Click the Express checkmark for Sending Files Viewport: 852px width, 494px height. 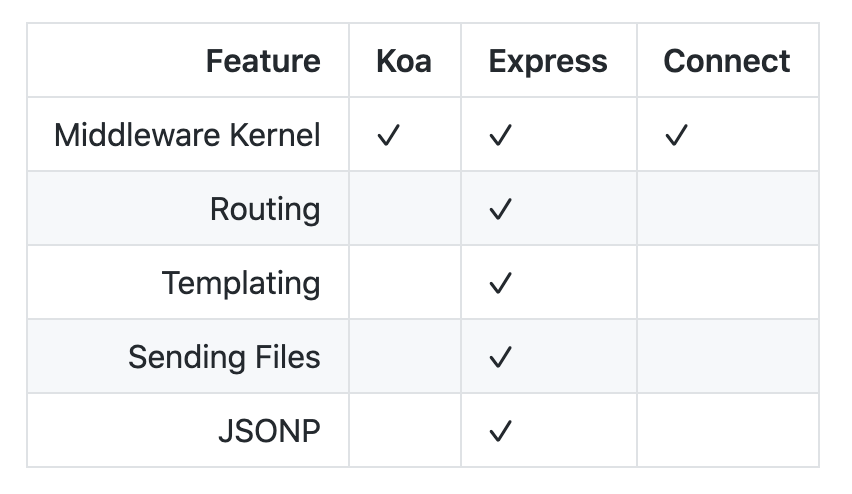click(500, 357)
